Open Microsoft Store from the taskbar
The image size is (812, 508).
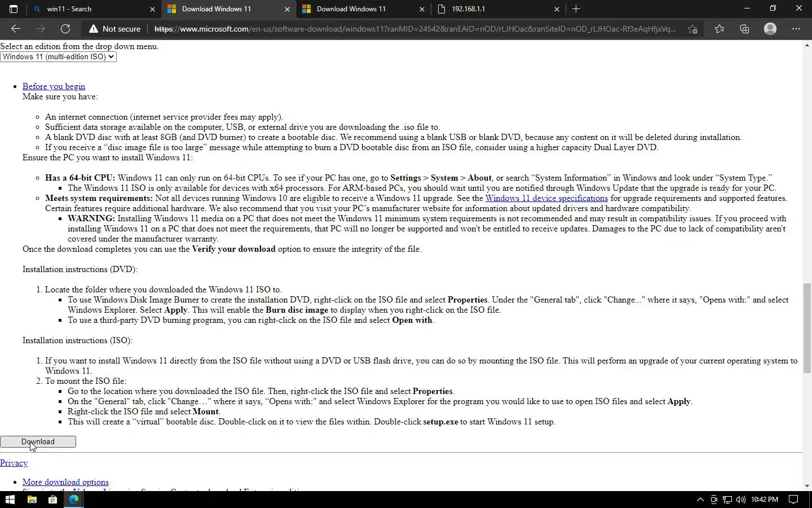(x=52, y=500)
